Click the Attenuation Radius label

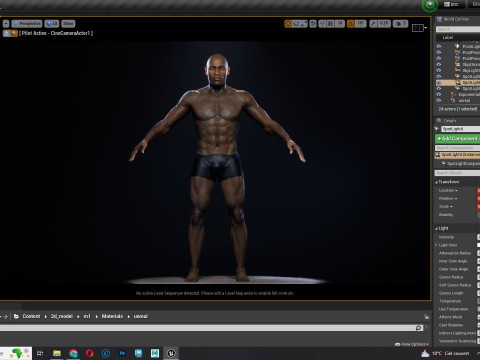[x=455, y=253]
